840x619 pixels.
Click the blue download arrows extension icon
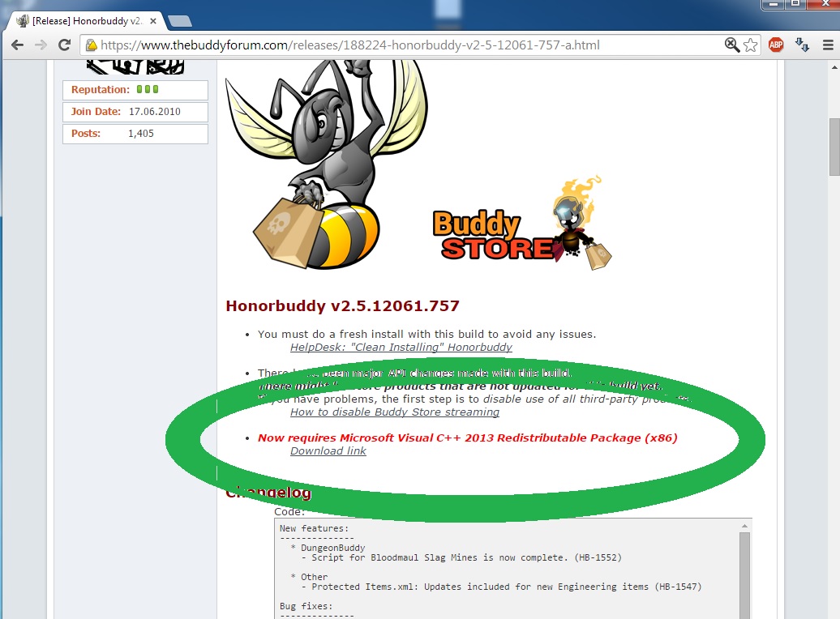tap(802, 45)
